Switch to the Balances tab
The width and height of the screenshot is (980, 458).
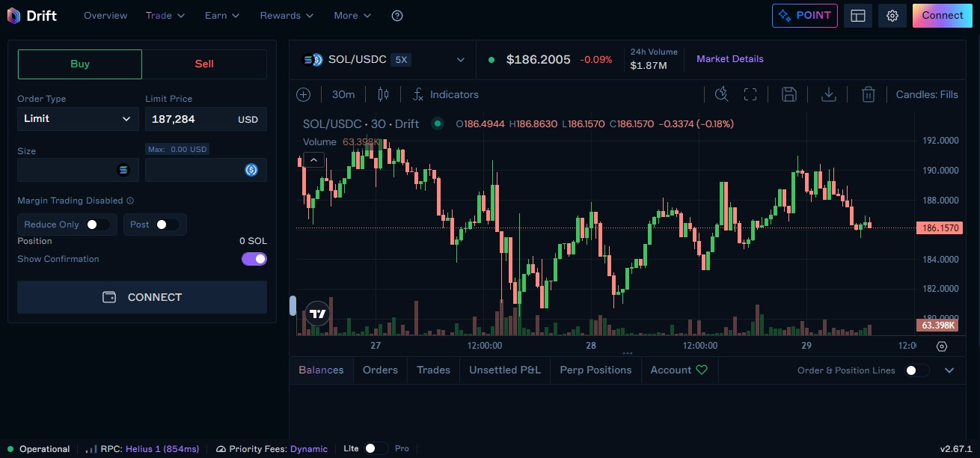click(x=321, y=370)
